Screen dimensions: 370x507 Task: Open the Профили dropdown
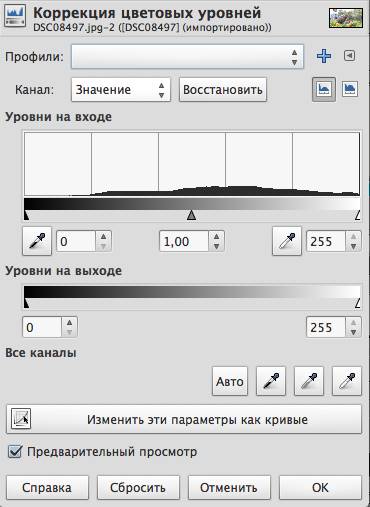187,57
